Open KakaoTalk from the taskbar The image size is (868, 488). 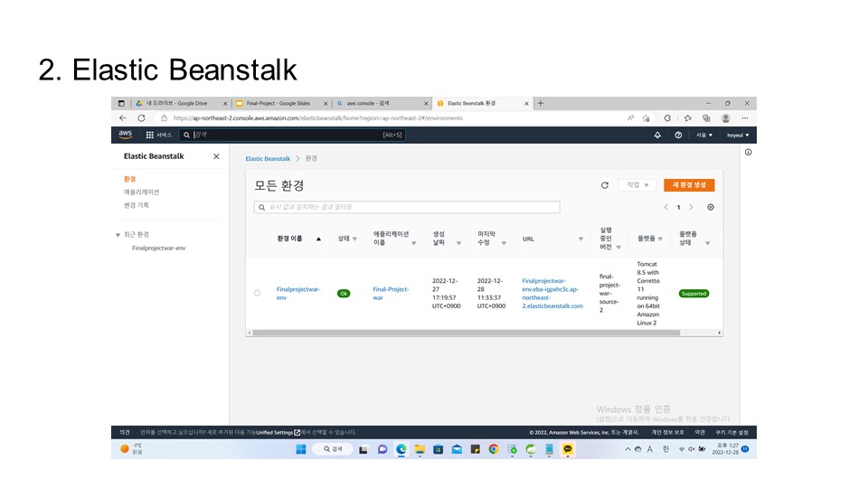pos(568,449)
